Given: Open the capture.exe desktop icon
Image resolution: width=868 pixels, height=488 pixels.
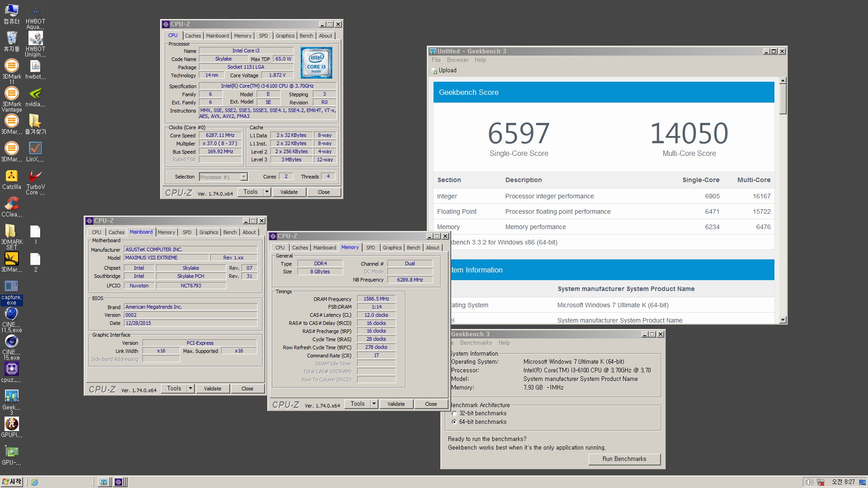Looking at the screenshot, I should coord(11,292).
